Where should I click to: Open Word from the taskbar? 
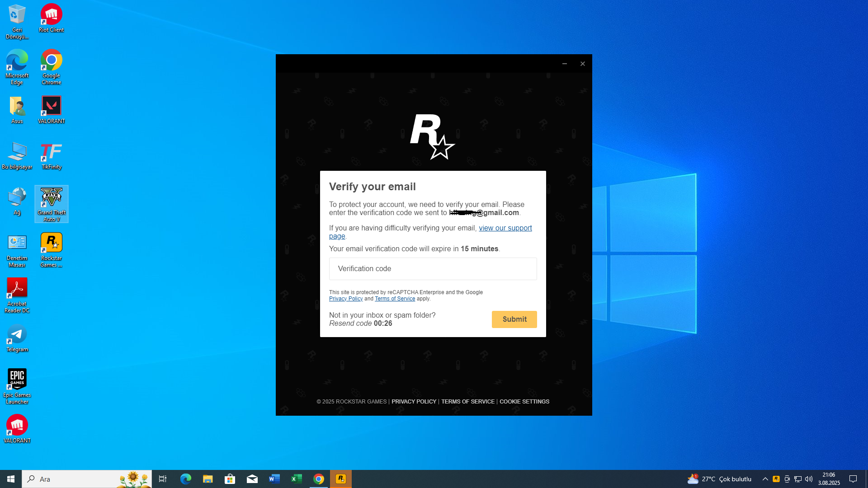(x=274, y=479)
